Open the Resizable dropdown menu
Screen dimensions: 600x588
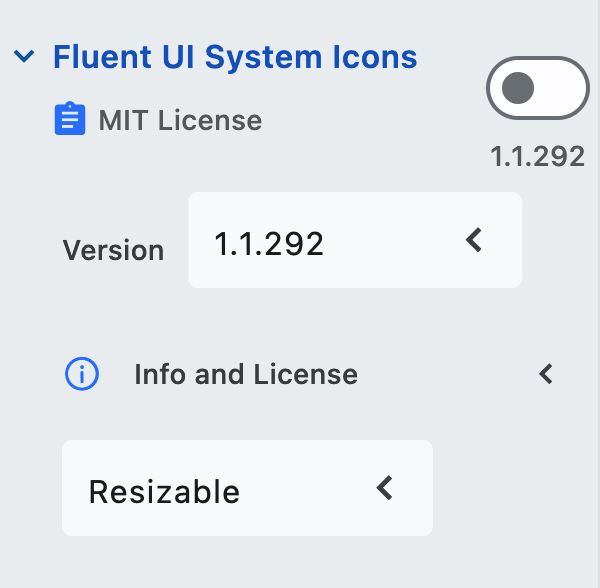pyautogui.click(x=247, y=488)
